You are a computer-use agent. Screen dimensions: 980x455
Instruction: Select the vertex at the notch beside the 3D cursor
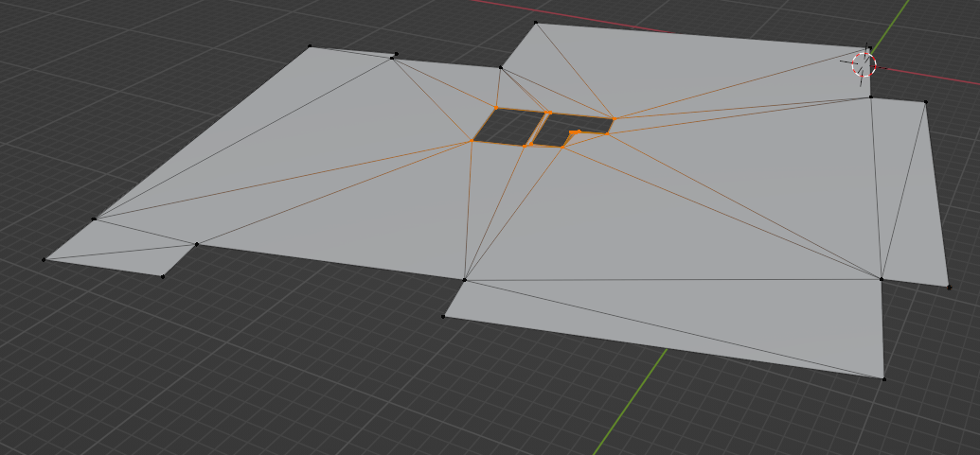point(870,96)
